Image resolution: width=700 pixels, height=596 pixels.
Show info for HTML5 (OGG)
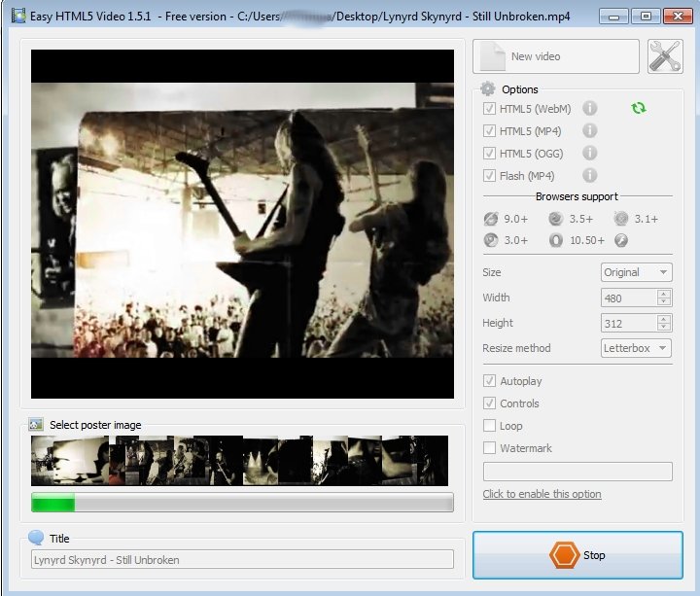(590, 153)
